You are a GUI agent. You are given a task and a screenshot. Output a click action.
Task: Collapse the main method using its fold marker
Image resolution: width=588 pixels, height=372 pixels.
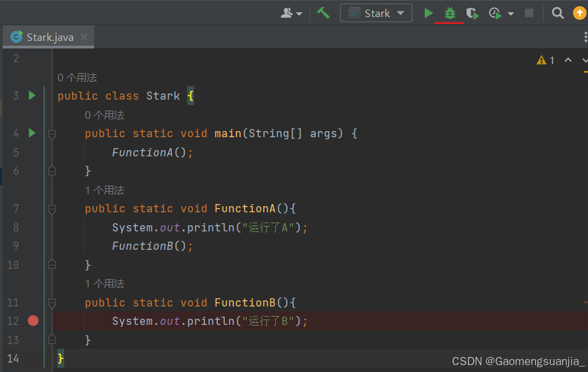coord(52,134)
